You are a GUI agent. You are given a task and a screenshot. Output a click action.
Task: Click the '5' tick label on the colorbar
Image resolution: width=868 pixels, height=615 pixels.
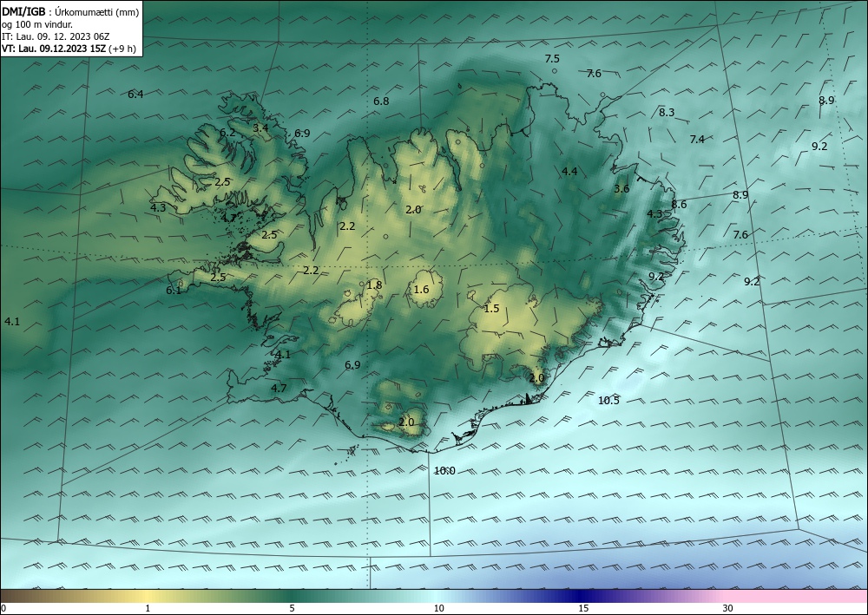point(292,609)
